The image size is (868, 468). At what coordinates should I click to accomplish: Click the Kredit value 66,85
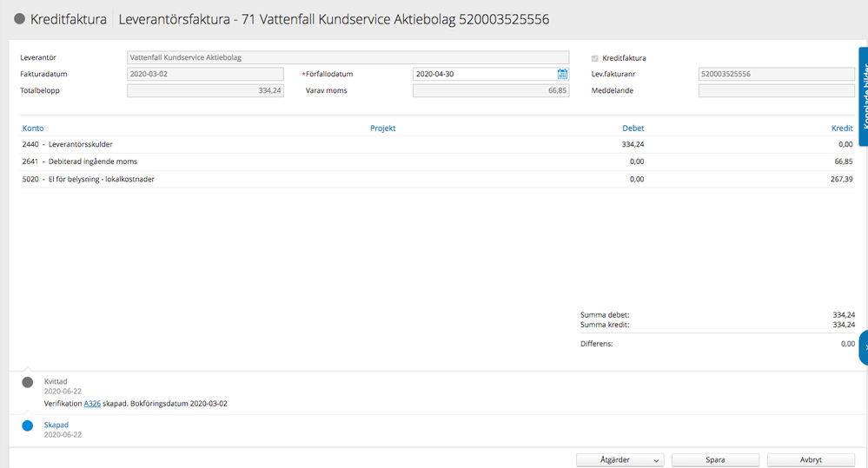point(844,161)
